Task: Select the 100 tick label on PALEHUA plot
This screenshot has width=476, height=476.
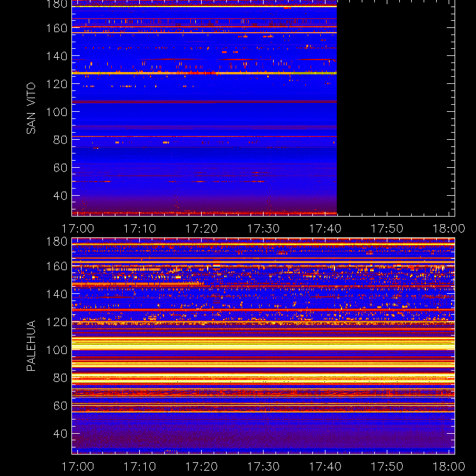Action: tap(57, 350)
